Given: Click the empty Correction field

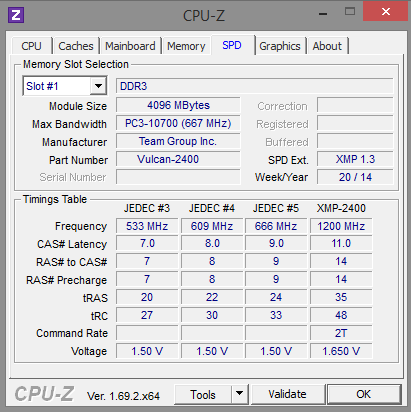Looking at the screenshot, I should point(355,105).
